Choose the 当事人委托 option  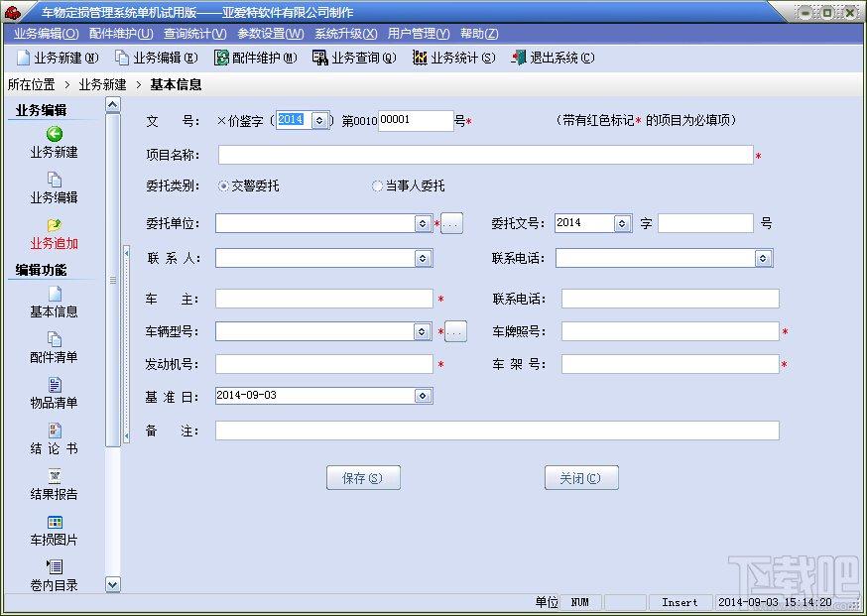(378, 185)
